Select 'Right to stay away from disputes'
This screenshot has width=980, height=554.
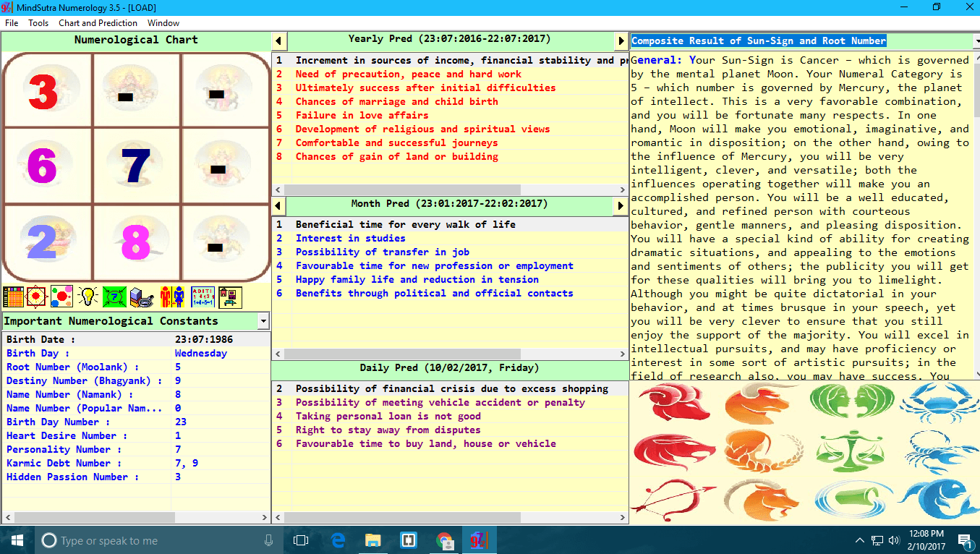pos(450,430)
